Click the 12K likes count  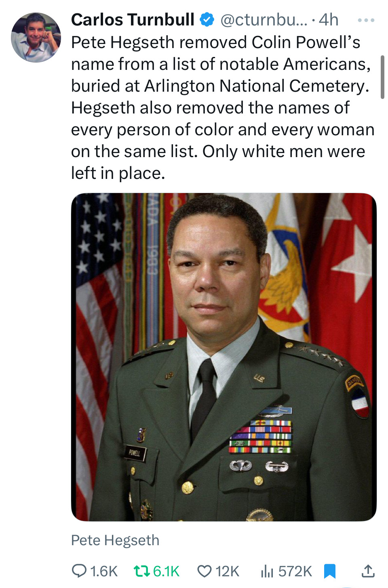(228, 571)
